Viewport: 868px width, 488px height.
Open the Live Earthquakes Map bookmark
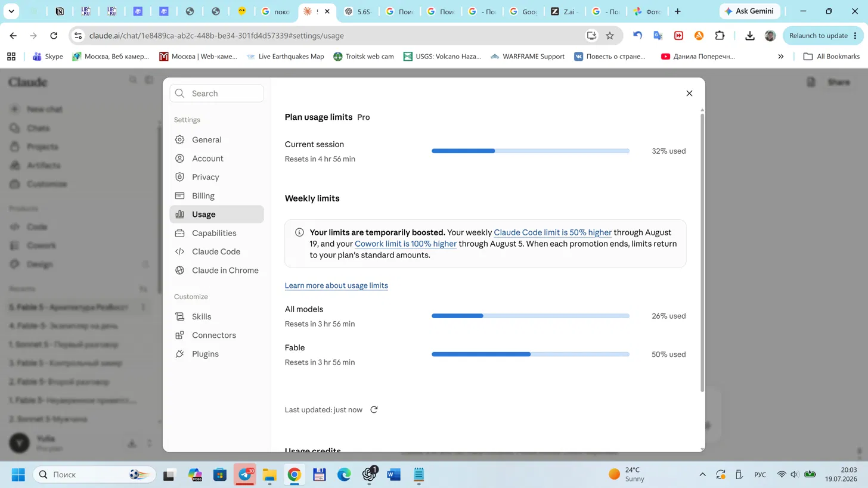click(285, 57)
